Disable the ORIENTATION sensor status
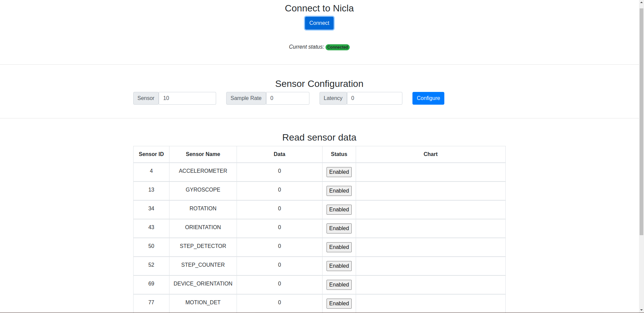Screen dimensions: 644x313 (x=339, y=228)
